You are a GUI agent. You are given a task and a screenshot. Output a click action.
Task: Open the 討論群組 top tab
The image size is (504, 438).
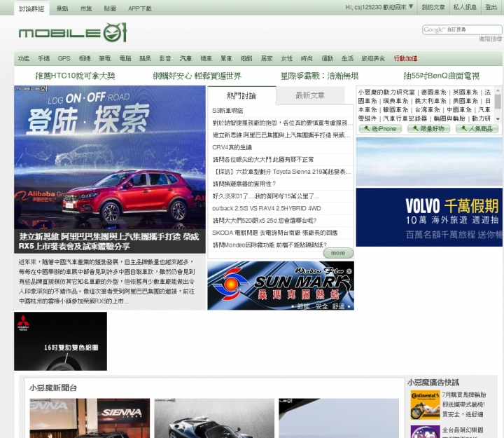click(31, 8)
